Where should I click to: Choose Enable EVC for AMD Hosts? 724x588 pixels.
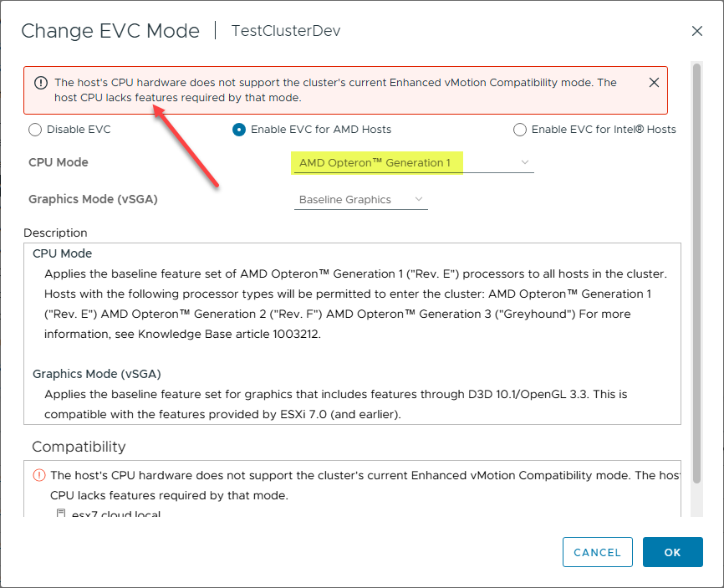point(239,130)
